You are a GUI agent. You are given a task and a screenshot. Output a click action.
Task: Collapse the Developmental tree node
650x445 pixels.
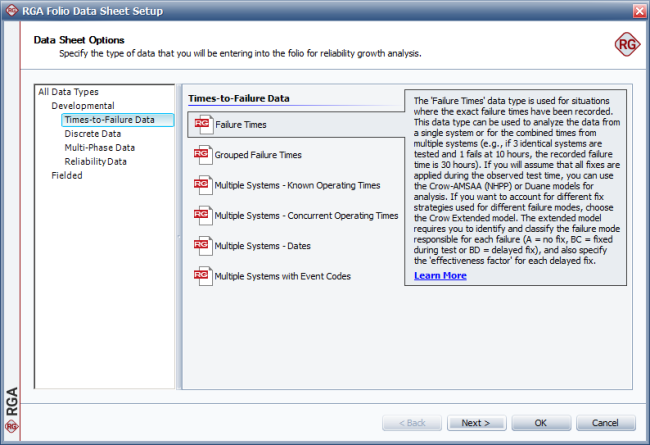click(82, 106)
